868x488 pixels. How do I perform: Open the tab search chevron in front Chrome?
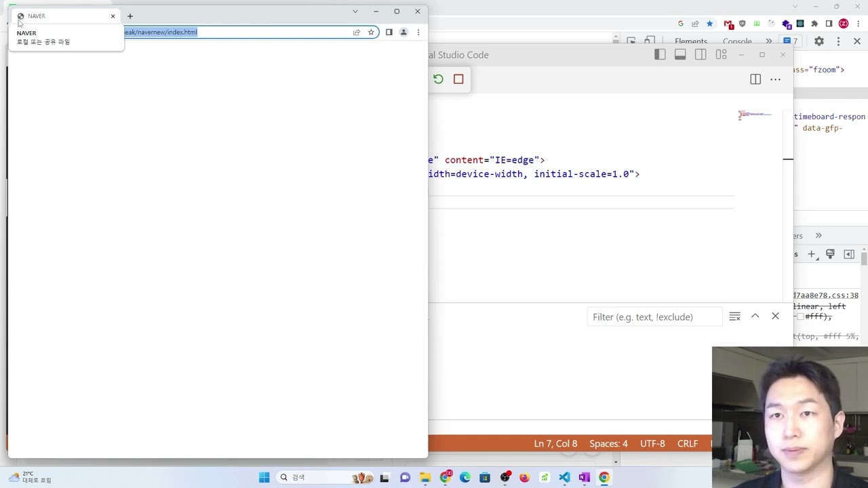355,11
